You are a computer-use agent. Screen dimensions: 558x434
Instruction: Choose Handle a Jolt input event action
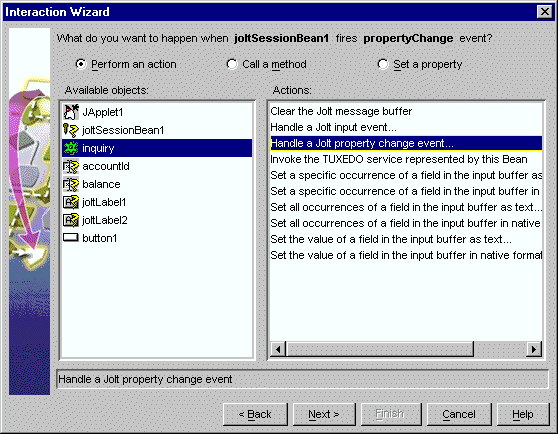406,127
